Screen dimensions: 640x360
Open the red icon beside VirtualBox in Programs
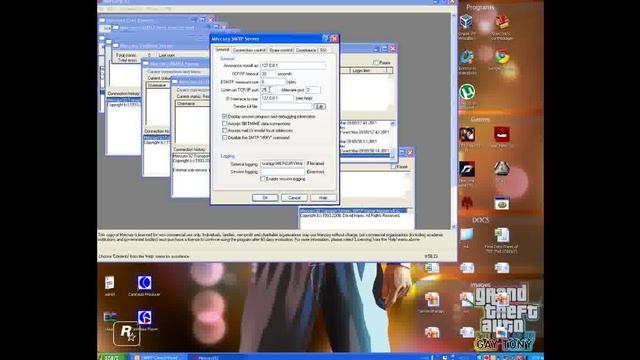(x=502, y=22)
